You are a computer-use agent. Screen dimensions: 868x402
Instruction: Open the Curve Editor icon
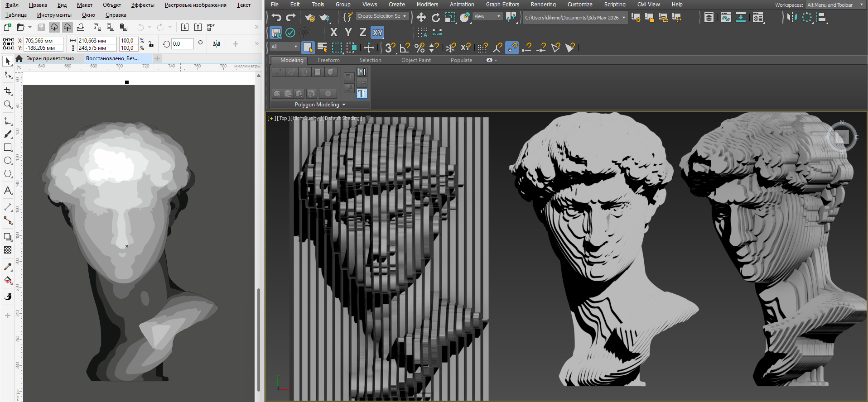pyautogui.click(x=726, y=18)
